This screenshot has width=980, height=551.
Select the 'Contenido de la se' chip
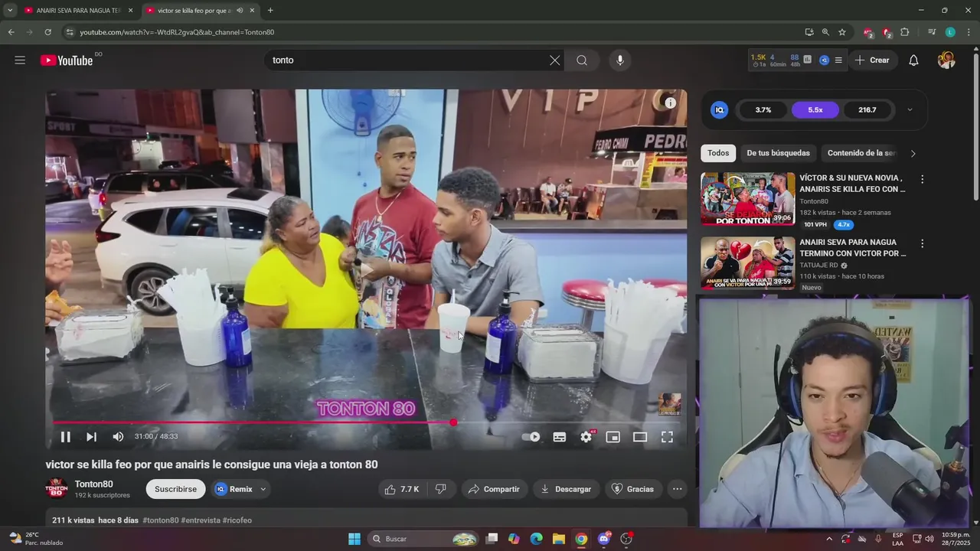(861, 153)
